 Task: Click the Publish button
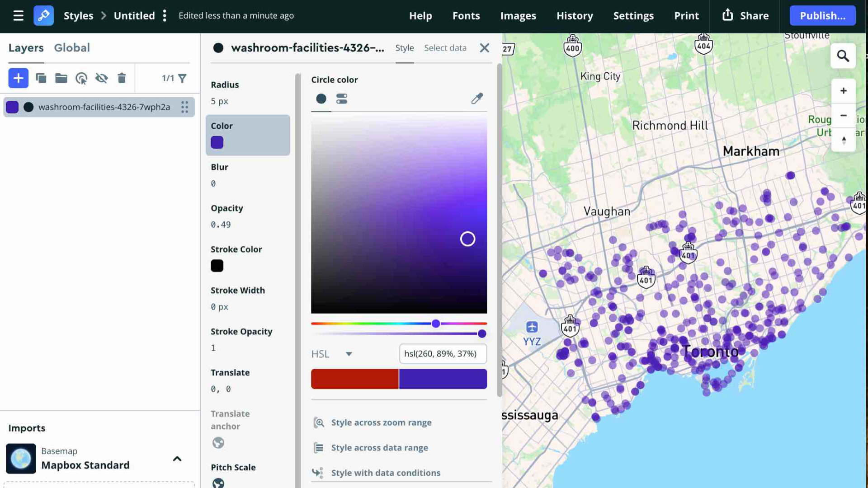point(822,15)
